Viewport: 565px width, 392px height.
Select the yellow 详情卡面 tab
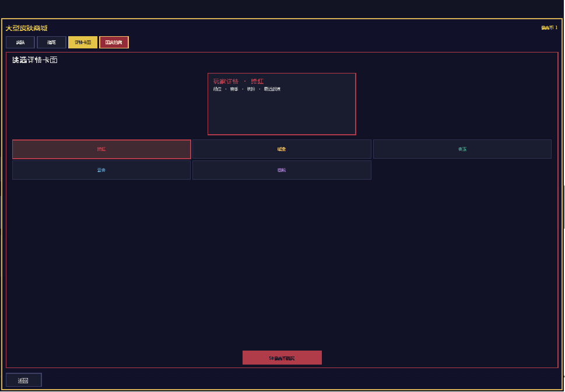[x=83, y=42]
